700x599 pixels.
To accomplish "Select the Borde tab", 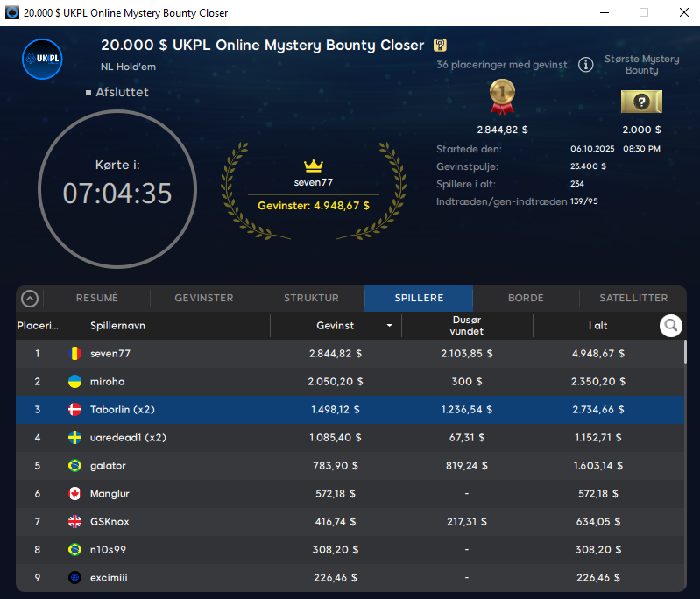I will coord(526,299).
